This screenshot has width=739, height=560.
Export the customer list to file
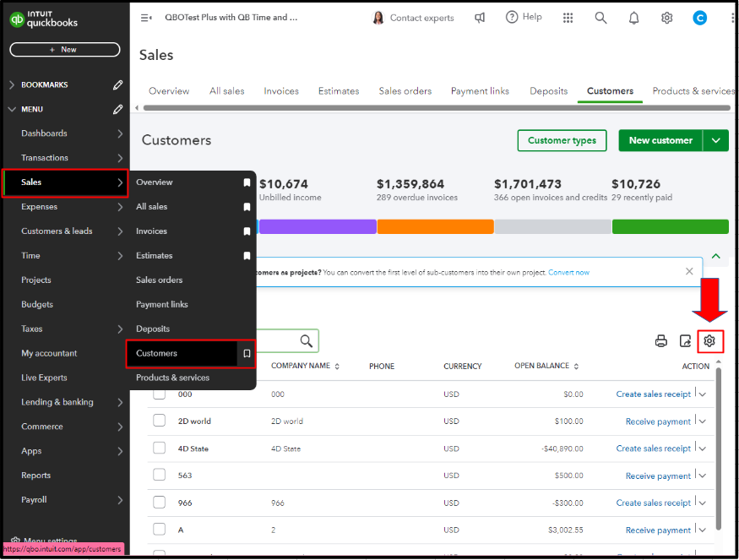click(x=685, y=340)
